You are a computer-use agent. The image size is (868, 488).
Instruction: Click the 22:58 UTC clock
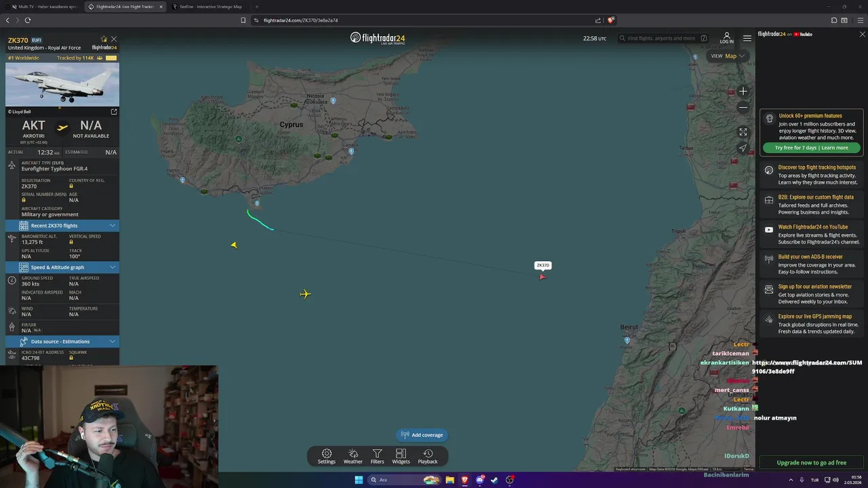(x=595, y=39)
